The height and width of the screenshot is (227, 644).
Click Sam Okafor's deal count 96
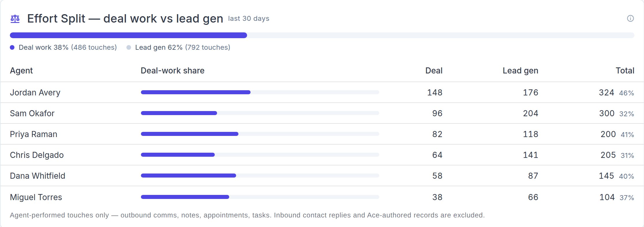[x=437, y=113]
